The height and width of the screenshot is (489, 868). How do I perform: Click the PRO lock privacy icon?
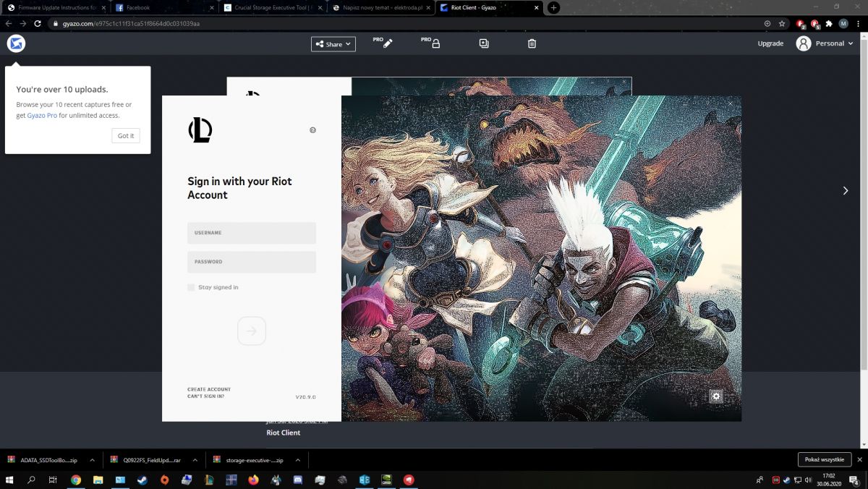tap(432, 43)
